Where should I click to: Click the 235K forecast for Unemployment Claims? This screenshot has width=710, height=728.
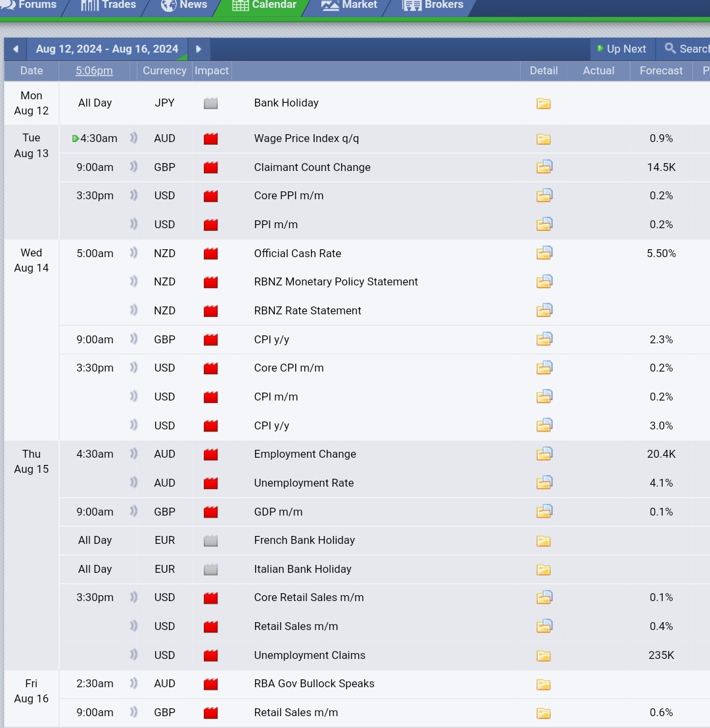tap(661, 655)
